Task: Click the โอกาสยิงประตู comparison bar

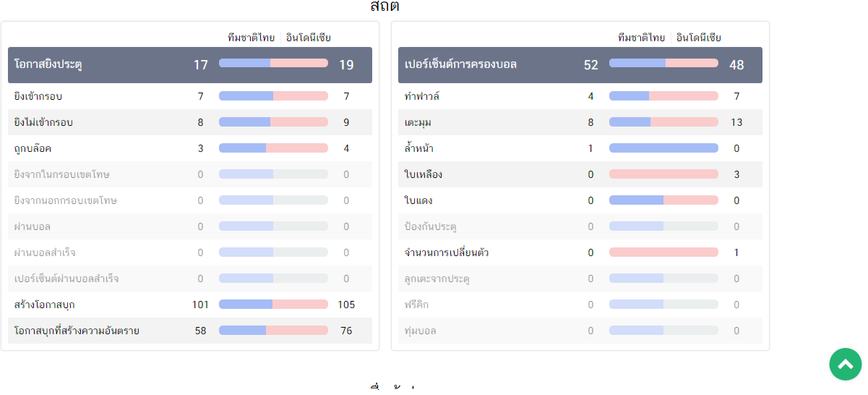Action: (x=273, y=64)
